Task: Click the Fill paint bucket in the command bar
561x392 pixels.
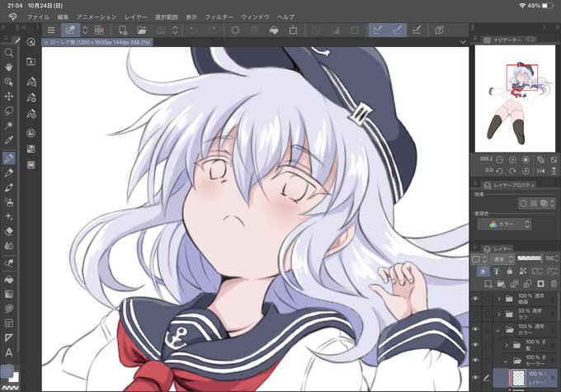Action: coord(274,31)
